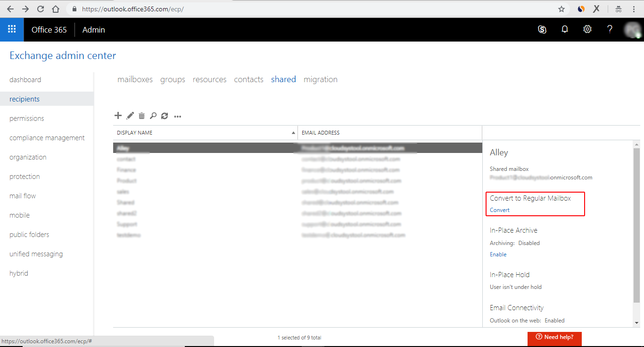The width and height of the screenshot is (644, 347).
Task: Open the More options ellipsis menu
Action: 177,116
